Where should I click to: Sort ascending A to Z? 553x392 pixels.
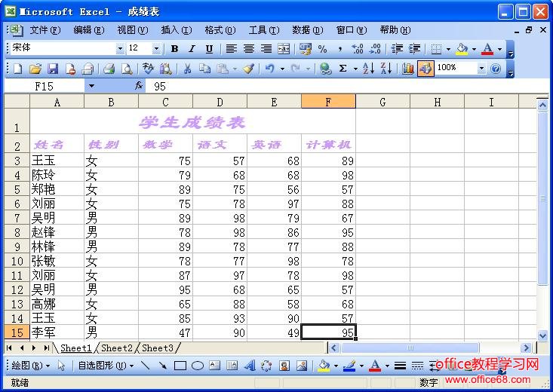coord(369,69)
